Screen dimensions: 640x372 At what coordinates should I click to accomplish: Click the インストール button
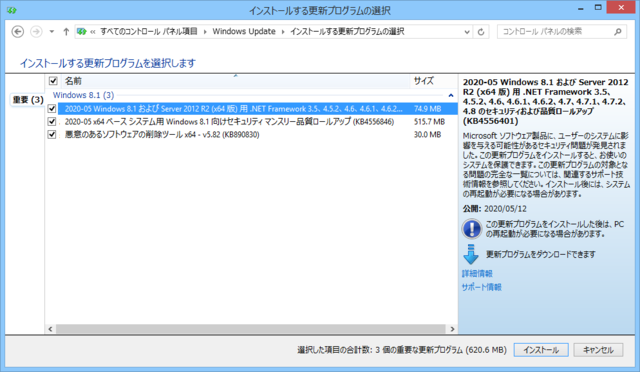[541, 350]
